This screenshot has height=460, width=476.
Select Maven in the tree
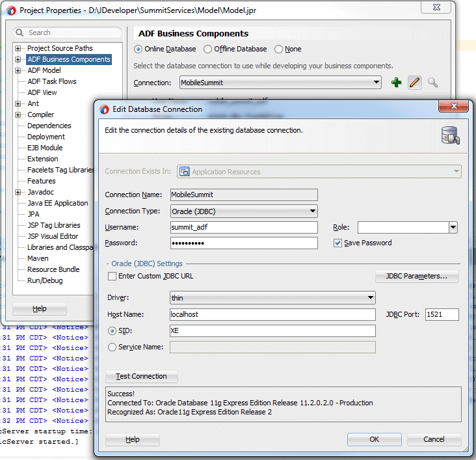[38, 258]
